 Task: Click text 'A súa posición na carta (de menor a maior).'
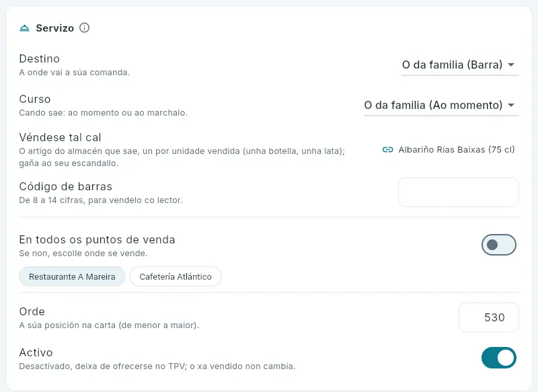[109, 325]
